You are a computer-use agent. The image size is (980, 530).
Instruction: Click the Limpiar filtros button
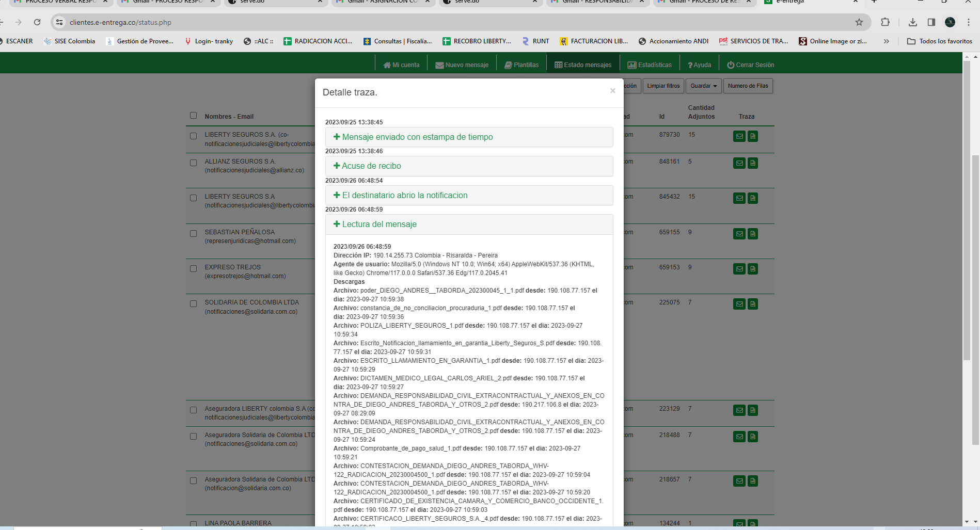tap(663, 86)
